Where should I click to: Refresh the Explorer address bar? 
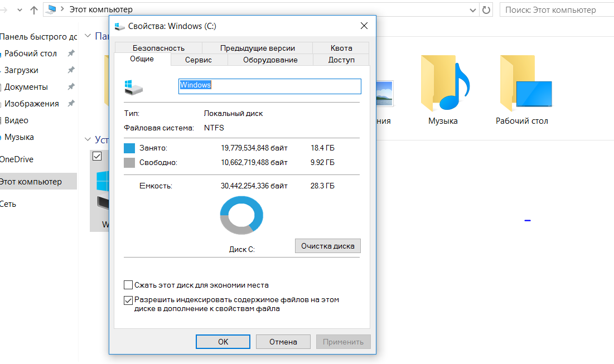click(x=486, y=10)
